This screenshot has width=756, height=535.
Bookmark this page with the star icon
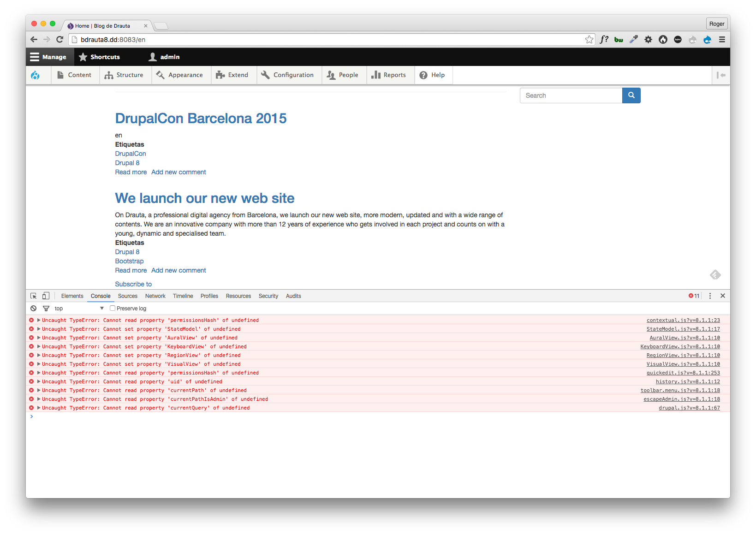[x=589, y=40]
